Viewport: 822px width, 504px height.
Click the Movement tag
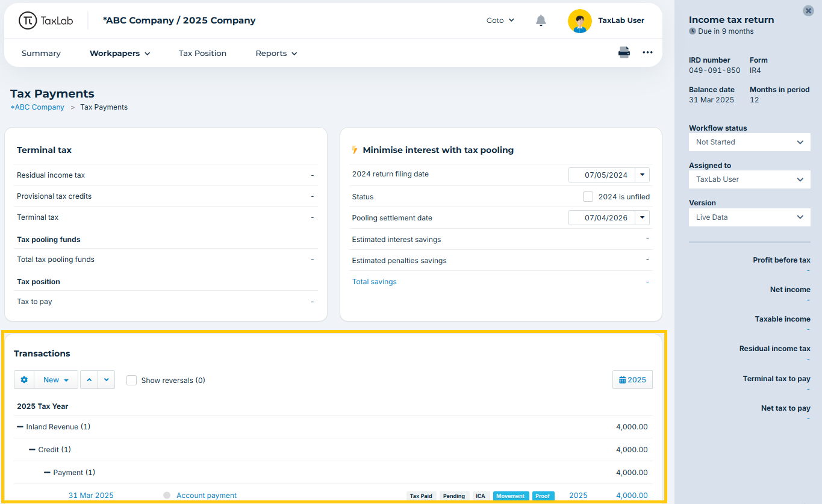click(x=511, y=496)
